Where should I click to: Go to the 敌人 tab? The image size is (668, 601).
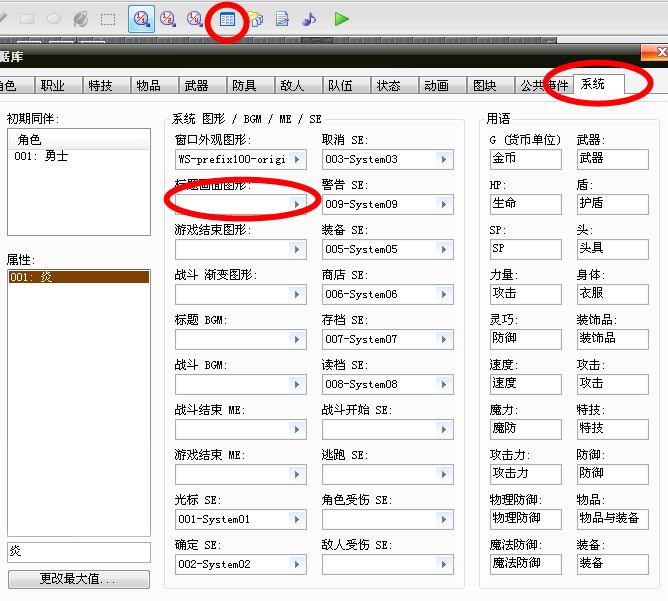pyautogui.click(x=298, y=85)
